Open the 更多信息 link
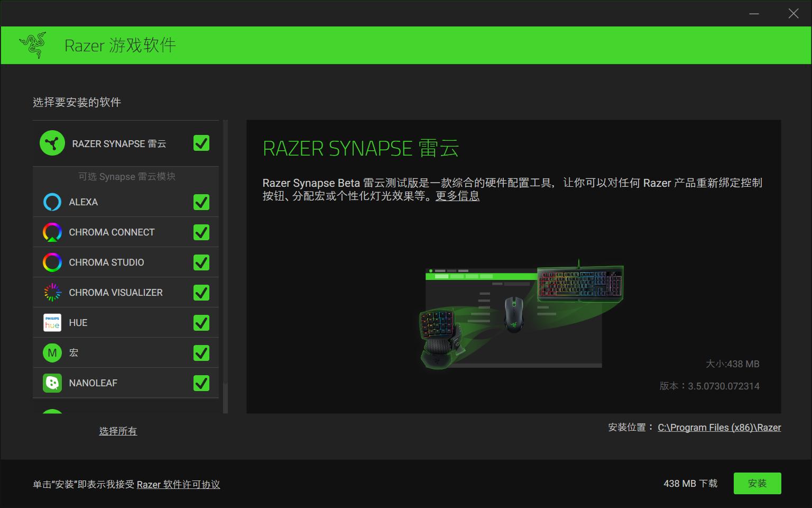This screenshot has width=812, height=508. 458,196
